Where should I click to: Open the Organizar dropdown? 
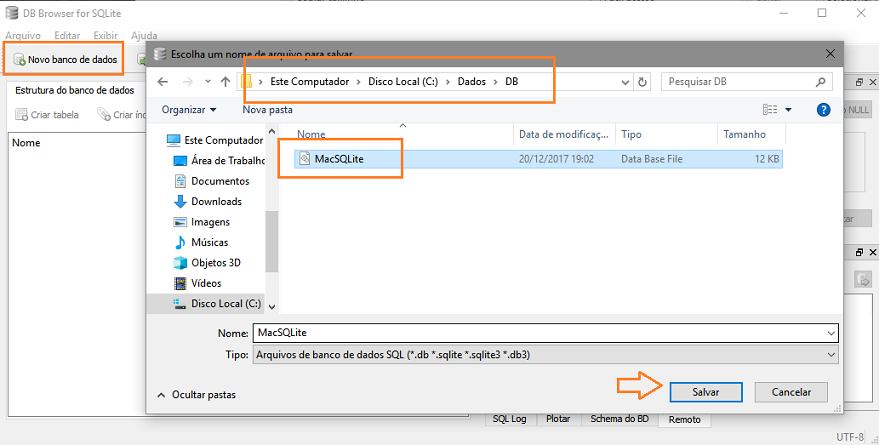[x=189, y=109]
